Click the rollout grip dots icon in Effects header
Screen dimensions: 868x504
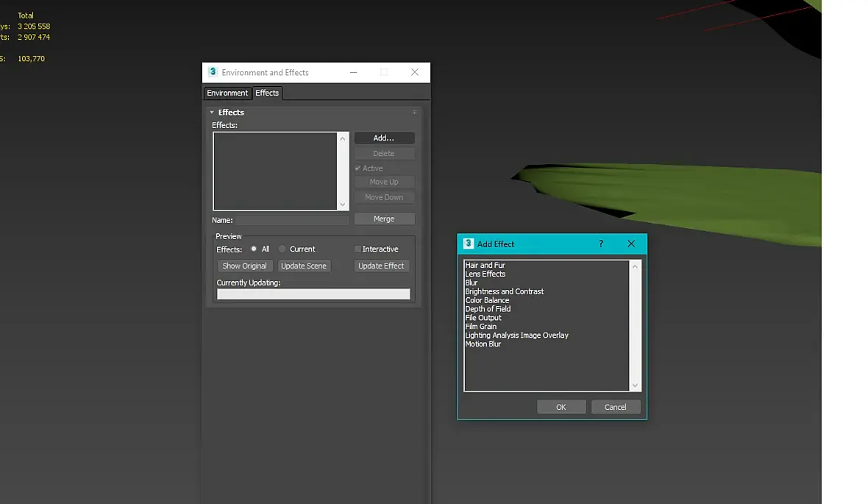(x=414, y=112)
